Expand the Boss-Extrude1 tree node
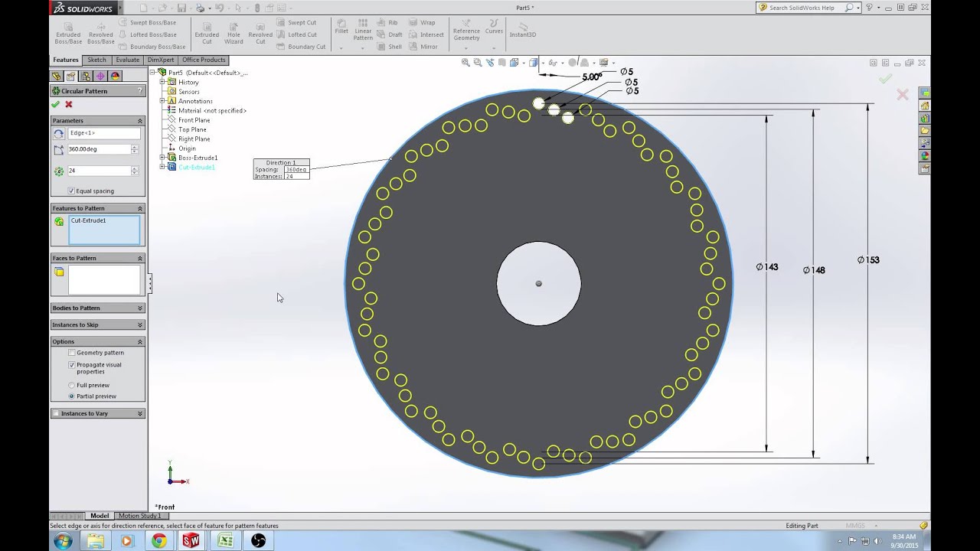 pos(162,158)
